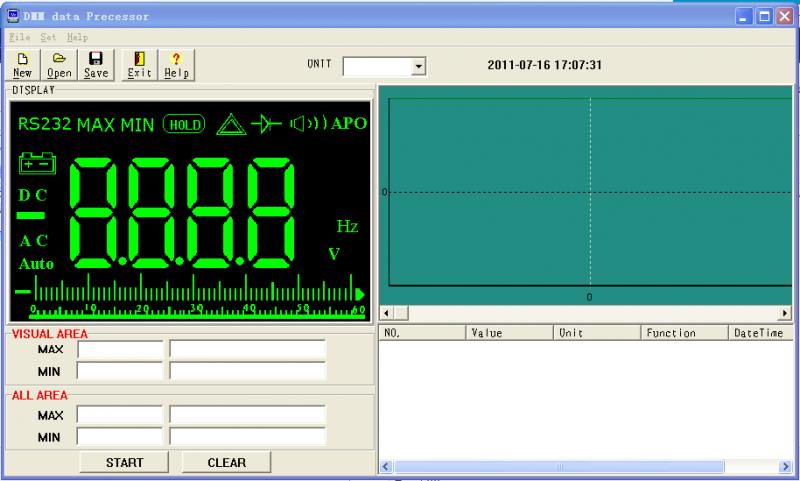Click the HOLD indicator on the display
The height and width of the screenshot is (481, 800).
tap(184, 125)
